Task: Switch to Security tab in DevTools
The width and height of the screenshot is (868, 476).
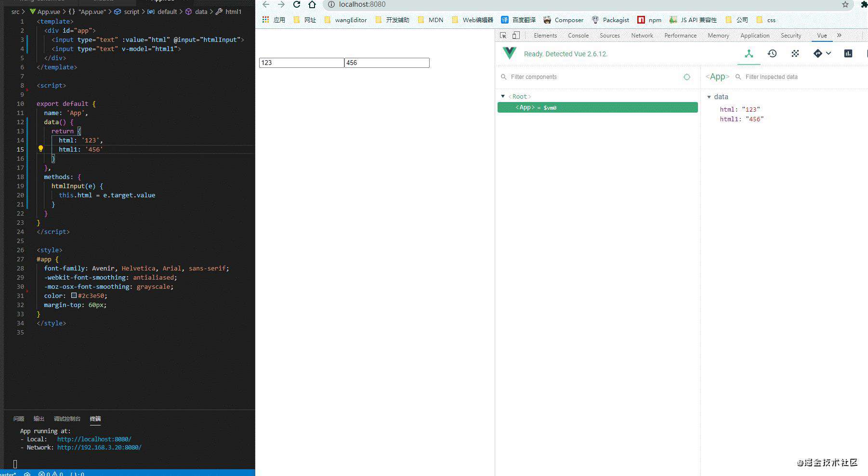Action: pyautogui.click(x=791, y=35)
